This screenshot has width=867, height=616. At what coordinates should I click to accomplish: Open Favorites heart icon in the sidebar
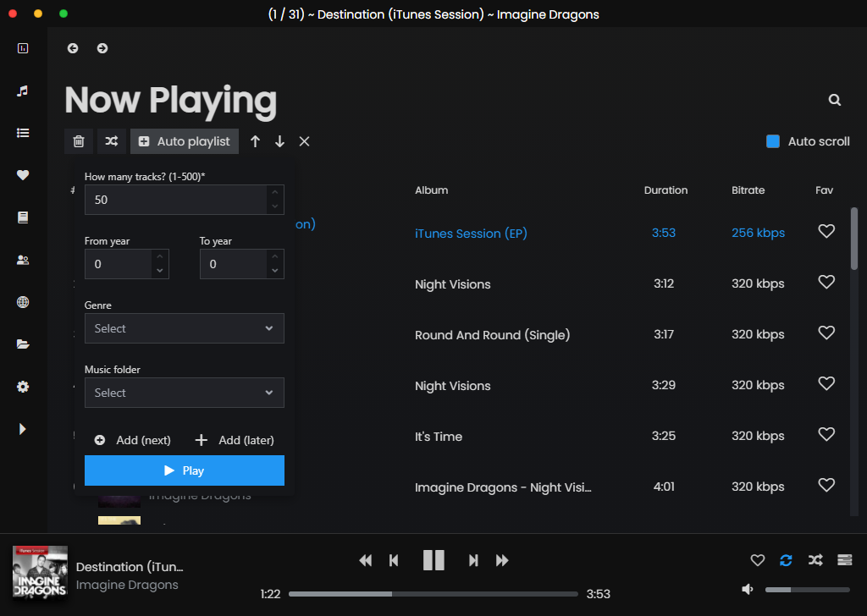[x=23, y=175]
